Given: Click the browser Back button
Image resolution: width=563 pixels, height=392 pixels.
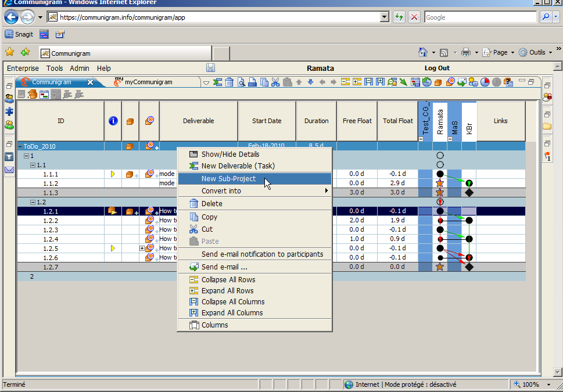Looking at the screenshot, I should (11, 17).
